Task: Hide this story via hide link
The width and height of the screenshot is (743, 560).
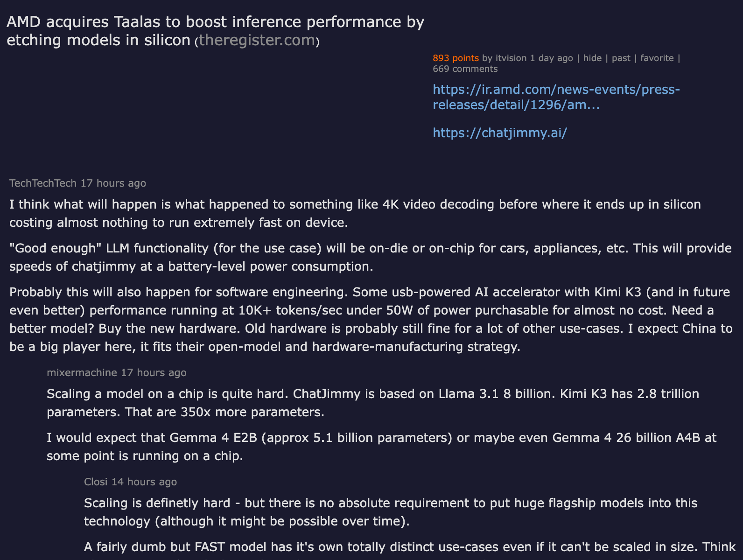Action: pos(592,58)
